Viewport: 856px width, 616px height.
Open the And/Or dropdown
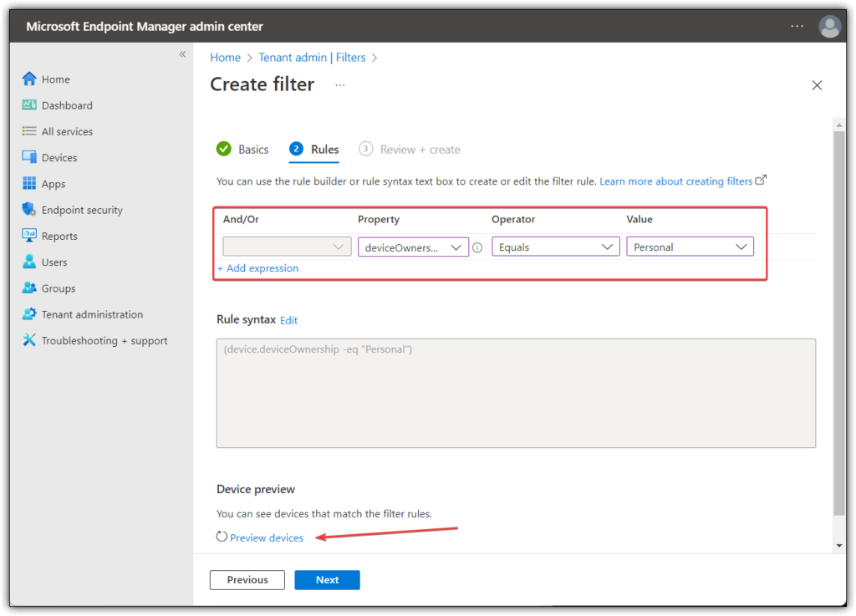pyautogui.click(x=287, y=247)
